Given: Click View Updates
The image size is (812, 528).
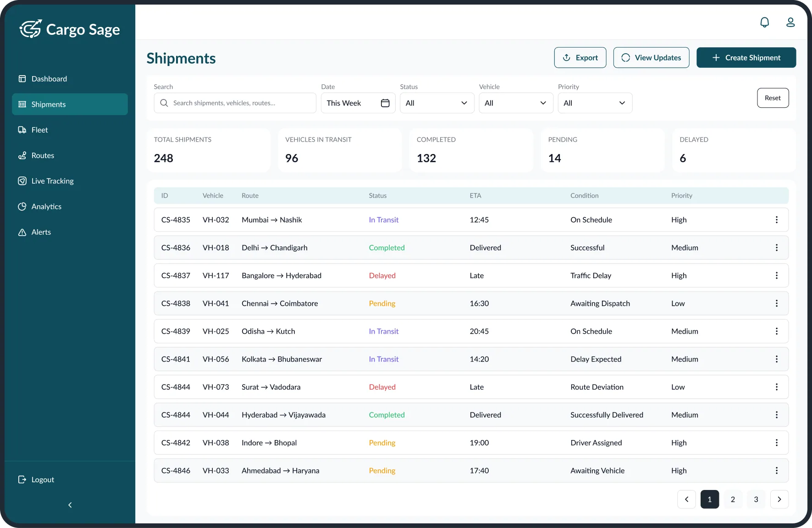Looking at the screenshot, I should (651, 57).
